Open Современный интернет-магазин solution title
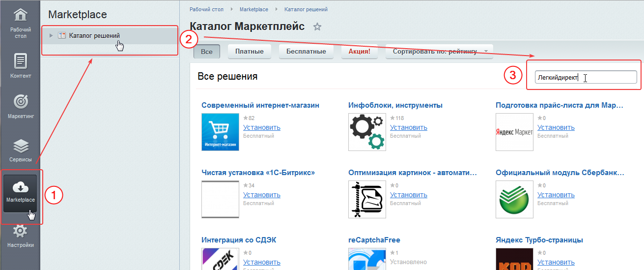This screenshot has height=270, width=644. pos(260,105)
